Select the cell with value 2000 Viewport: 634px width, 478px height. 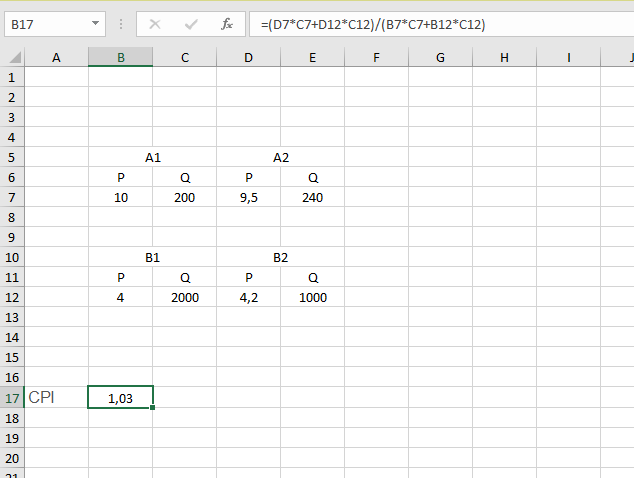[x=184, y=297]
